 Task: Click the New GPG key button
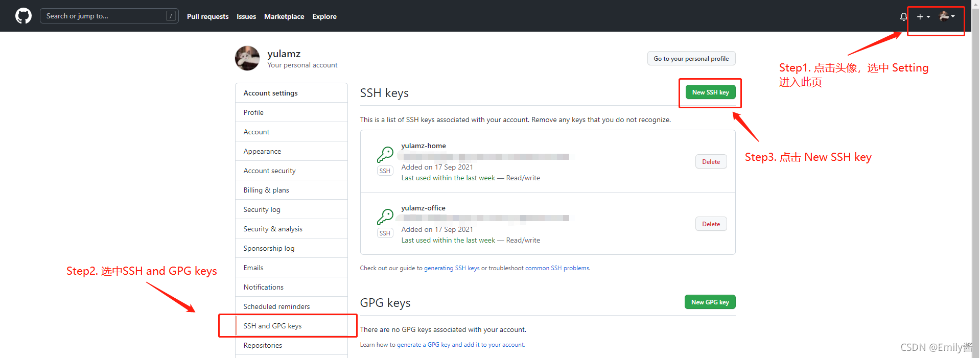tap(710, 302)
